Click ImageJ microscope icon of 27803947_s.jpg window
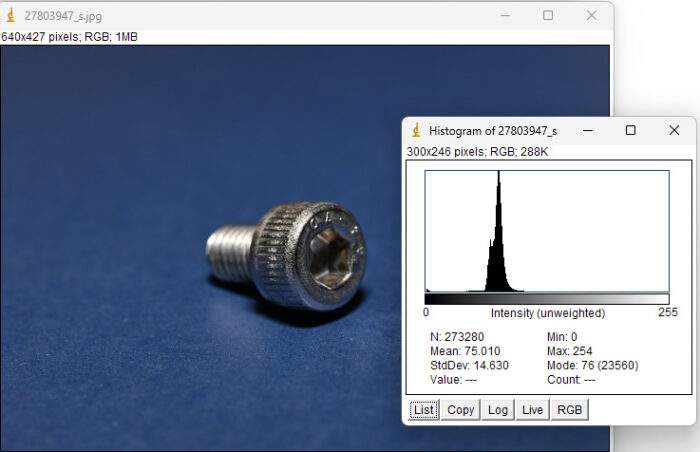700x452 pixels. [11, 16]
